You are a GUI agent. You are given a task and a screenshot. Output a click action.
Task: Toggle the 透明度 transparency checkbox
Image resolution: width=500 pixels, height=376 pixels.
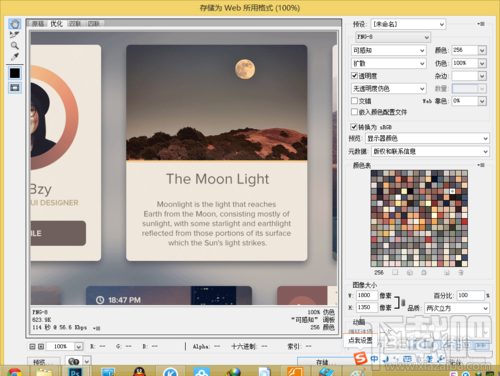(354, 76)
